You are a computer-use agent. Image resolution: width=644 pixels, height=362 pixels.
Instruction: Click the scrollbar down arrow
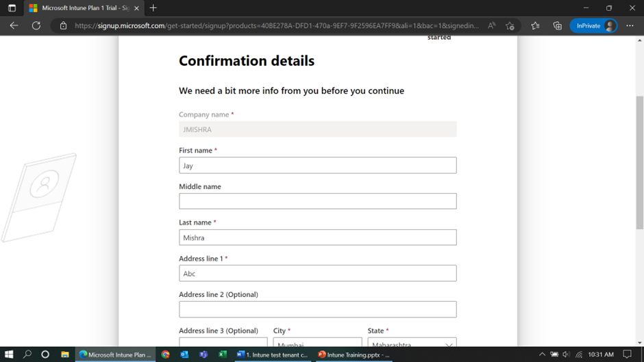point(639,343)
